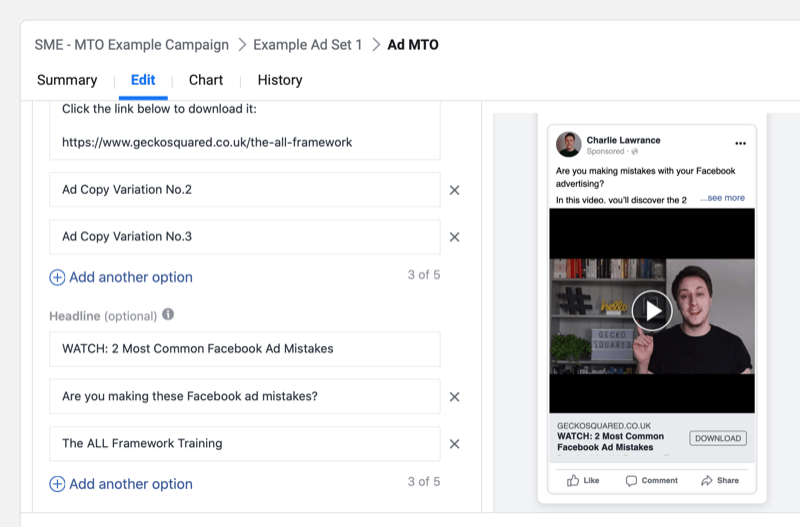This screenshot has width=800, height=527.
Task: Open the History tab
Action: (280, 80)
